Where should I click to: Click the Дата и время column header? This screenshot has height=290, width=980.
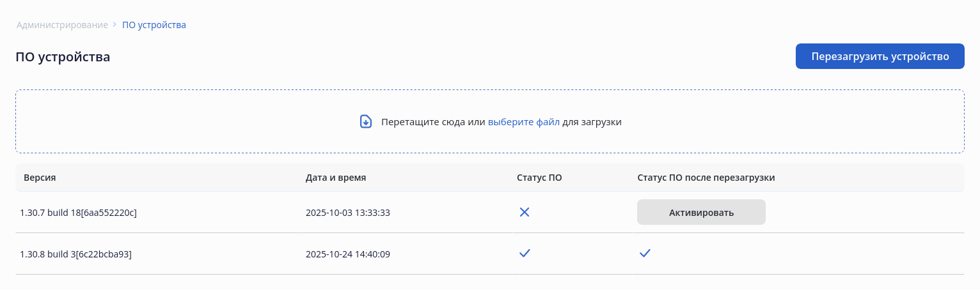pos(336,178)
